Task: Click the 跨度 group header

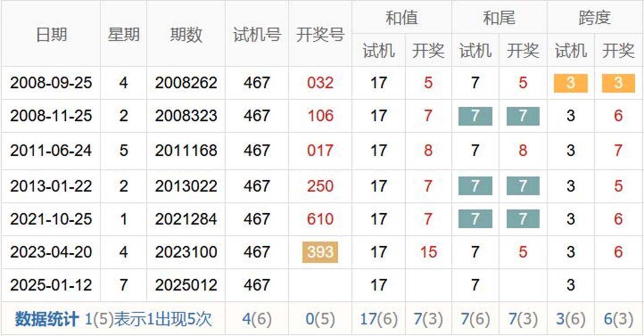Action: 595,18
